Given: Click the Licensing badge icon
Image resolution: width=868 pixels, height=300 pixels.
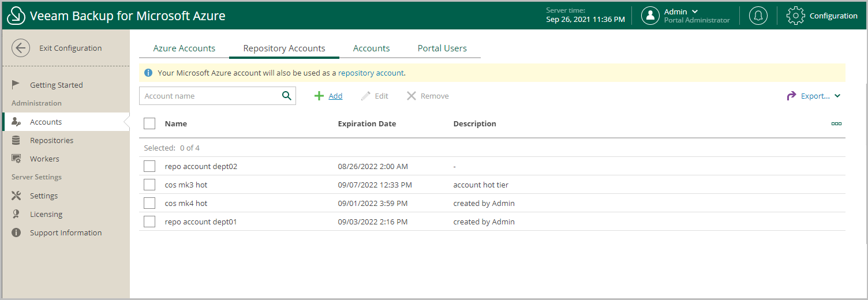Looking at the screenshot, I should click(x=16, y=214).
